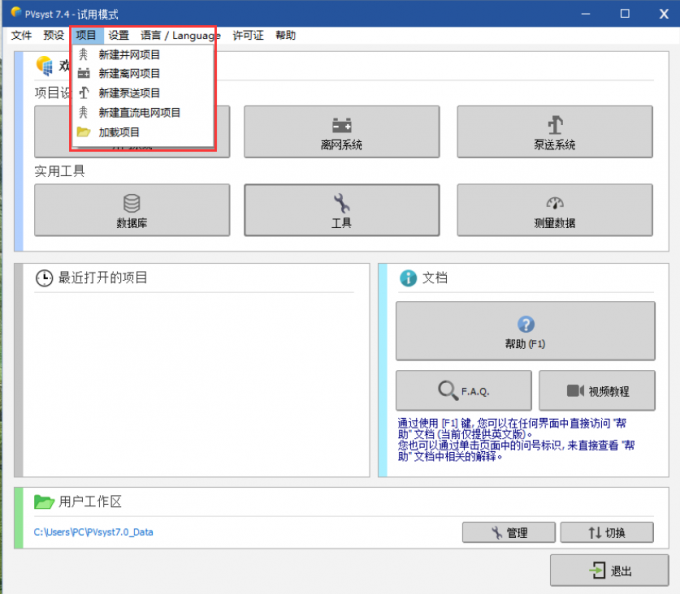This screenshot has height=594, width=680.
Task: Click the wrench icon on 工具 button
Action: [x=342, y=203]
